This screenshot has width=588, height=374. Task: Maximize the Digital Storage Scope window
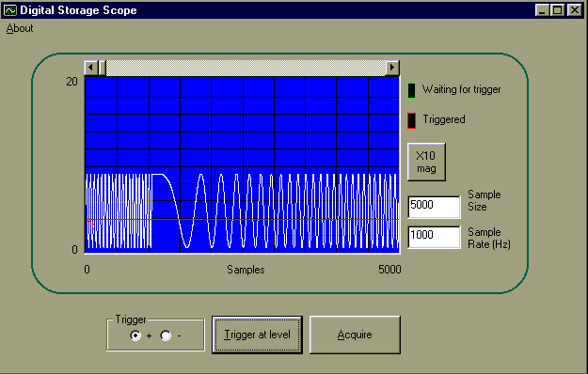(558, 10)
